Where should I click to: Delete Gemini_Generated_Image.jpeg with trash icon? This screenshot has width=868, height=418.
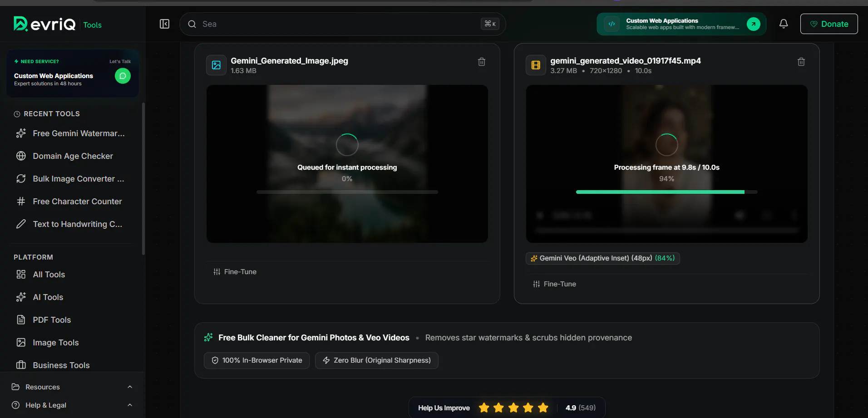point(482,62)
